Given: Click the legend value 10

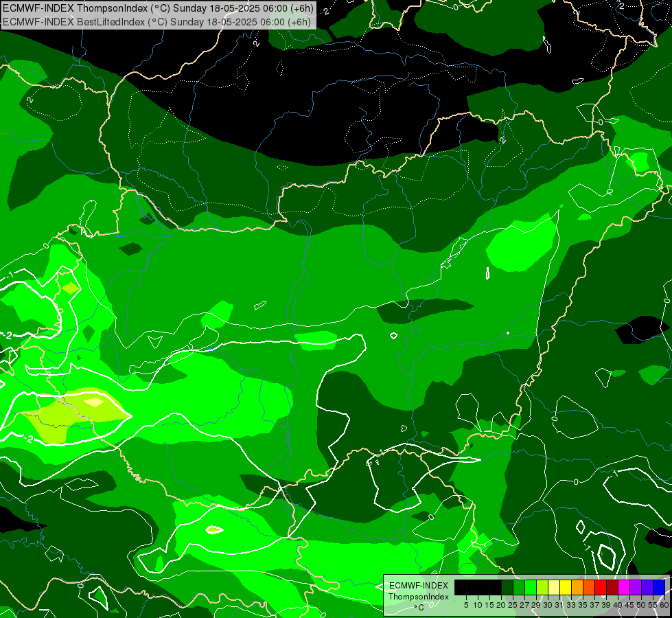Looking at the screenshot, I should [478, 605].
